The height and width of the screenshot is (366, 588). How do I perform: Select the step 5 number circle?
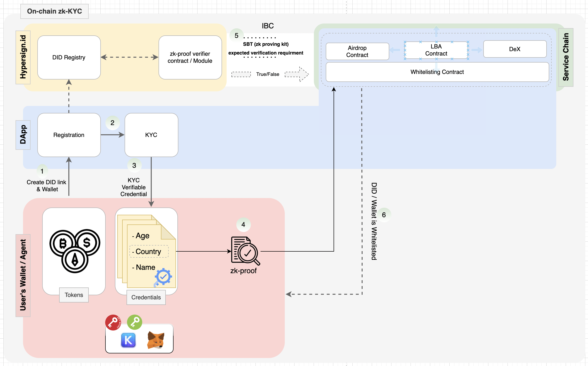pyautogui.click(x=237, y=36)
